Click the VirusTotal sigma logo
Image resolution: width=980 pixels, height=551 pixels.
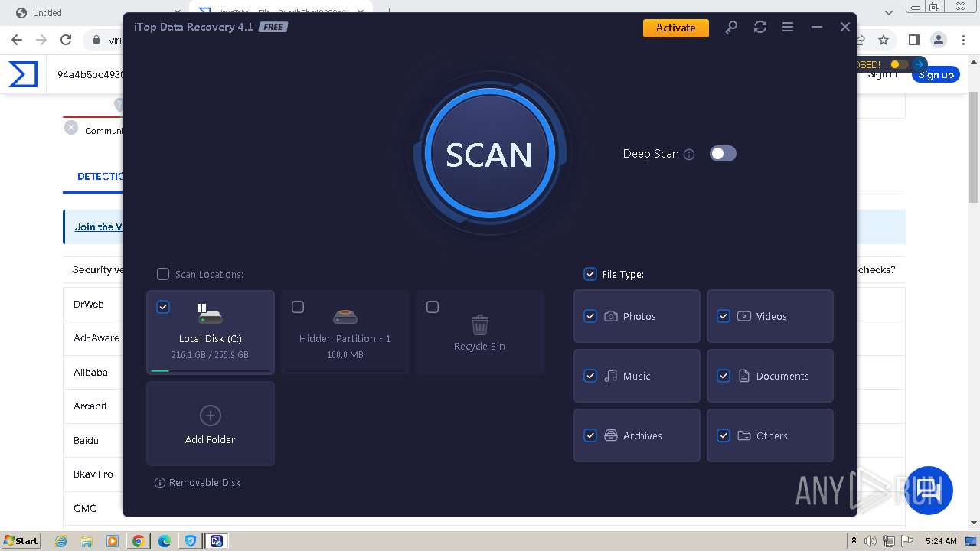(x=23, y=74)
